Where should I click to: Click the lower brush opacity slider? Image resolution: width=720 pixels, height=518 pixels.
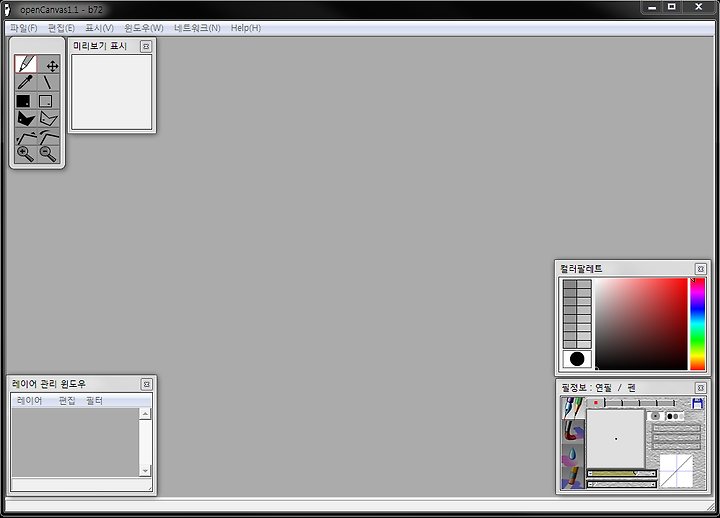click(622, 484)
